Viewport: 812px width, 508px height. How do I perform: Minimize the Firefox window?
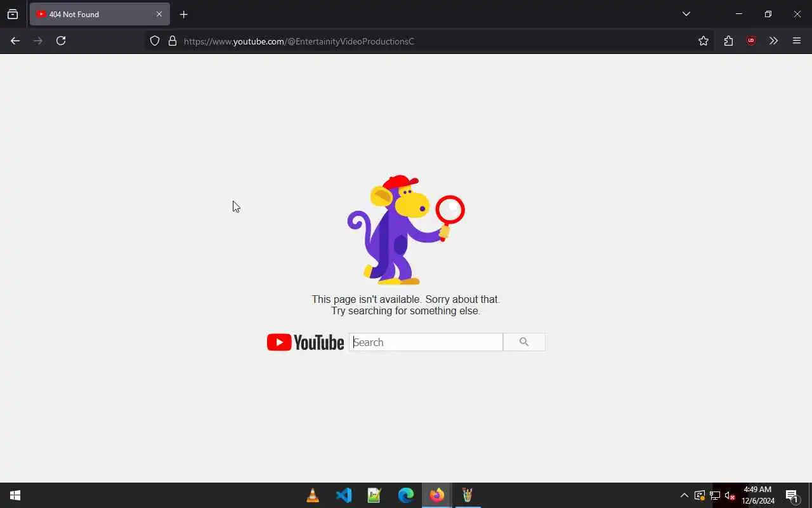tap(739, 14)
